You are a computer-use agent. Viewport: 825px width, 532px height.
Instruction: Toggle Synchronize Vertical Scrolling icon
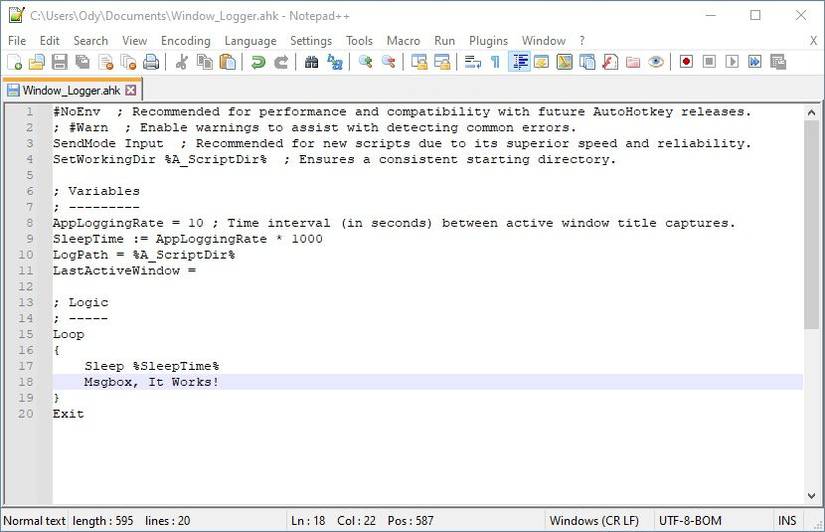tap(419, 62)
